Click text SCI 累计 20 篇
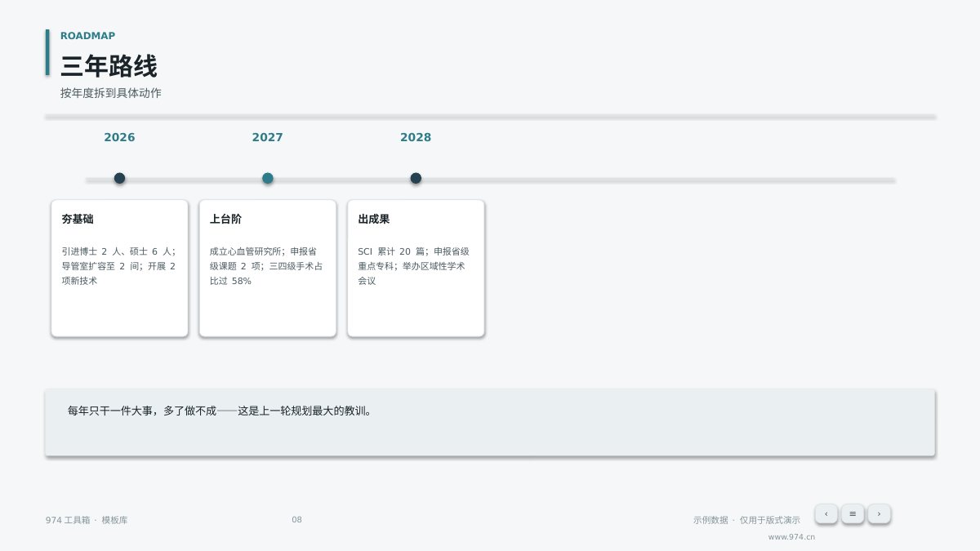The width and height of the screenshot is (980, 551). click(x=392, y=251)
